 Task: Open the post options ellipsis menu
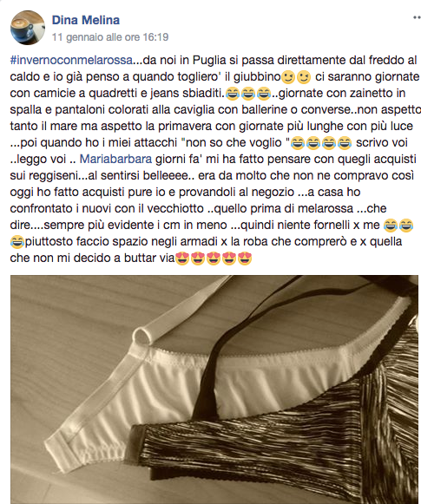(418, 18)
